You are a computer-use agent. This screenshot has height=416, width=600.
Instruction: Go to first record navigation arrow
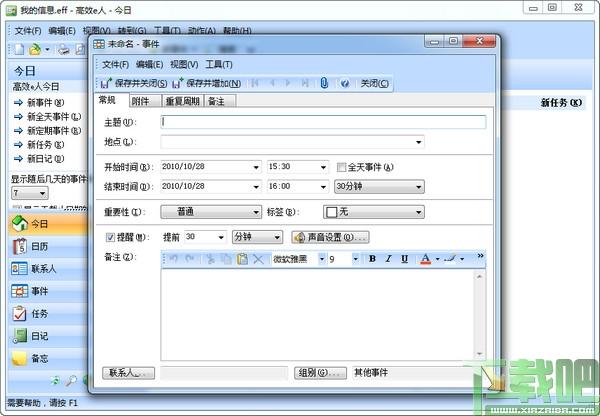click(x=255, y=83)
